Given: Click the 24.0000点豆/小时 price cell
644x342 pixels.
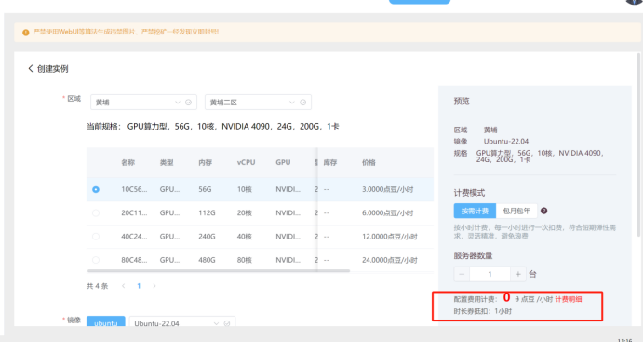Looking at the screenshot, I should [390, 260].
